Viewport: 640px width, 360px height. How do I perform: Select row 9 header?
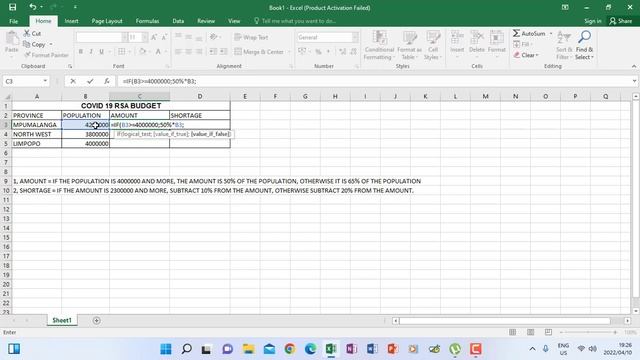(6, 181)
